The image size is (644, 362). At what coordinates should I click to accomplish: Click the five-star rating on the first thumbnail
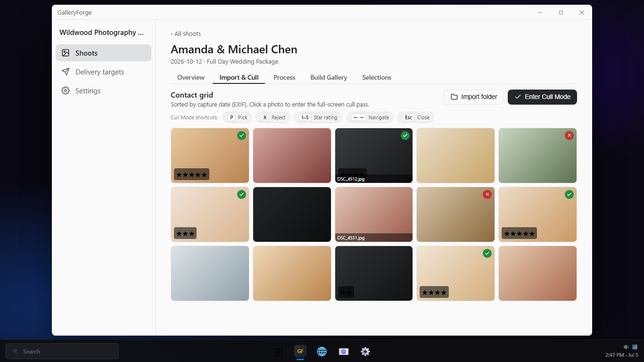click(x=191, y=174)
